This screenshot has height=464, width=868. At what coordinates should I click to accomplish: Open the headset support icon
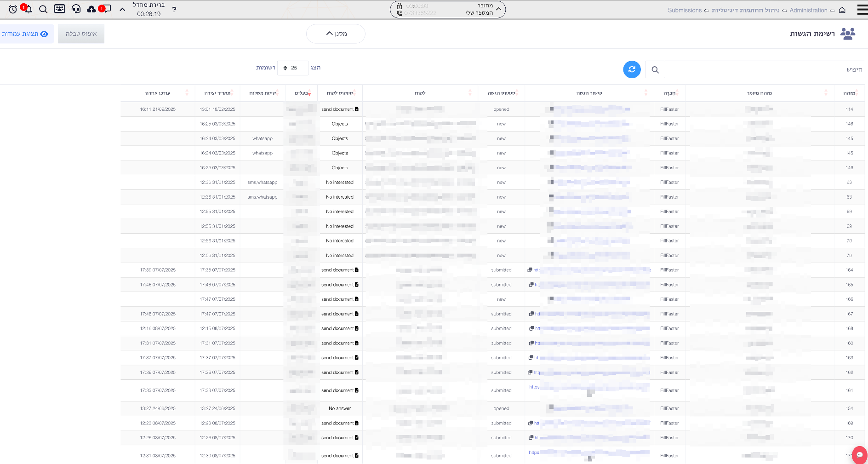click(x=76, y=9)
